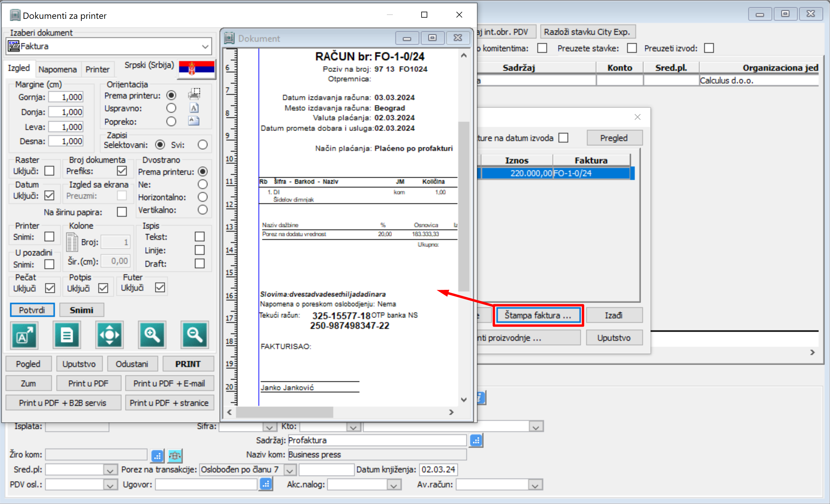Select the Svi records radio button
The height and width of the screenshot is (504, 830).
click(203, 145)
